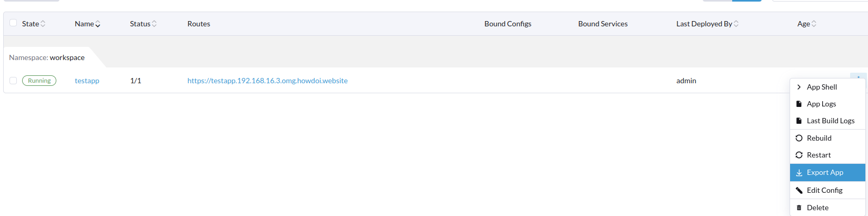The width and height of the screenshot is (868, 216).
Task: Click the Edit Config pencil icon
Action: coord(799,190)
